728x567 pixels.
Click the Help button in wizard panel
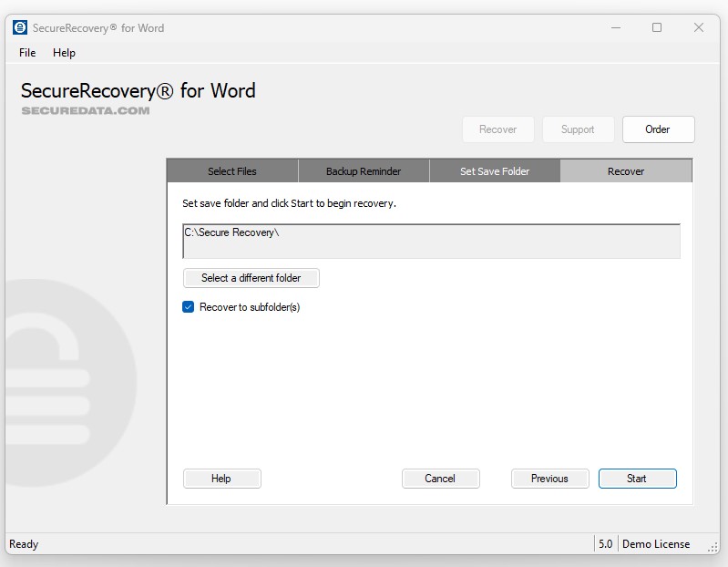(221, 479)
